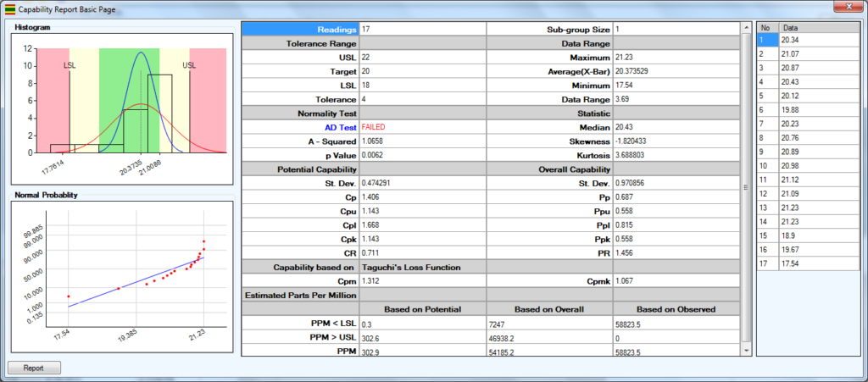Viewport: 868px width, 382px height.
Task: Click the table scrollbar down arrow
Action: tap(747, 351)
